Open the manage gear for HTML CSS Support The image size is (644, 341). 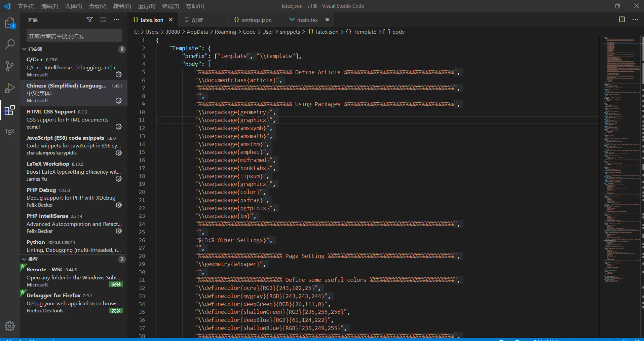(119, 127)
